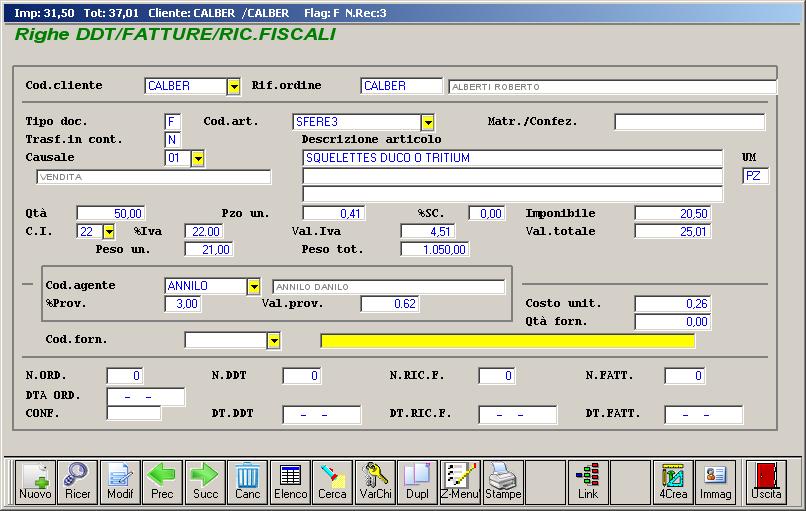Screen dimensions: 806x511
Task: Click the ALBERTI ROBERTO name text
Action: pos(496,87)
